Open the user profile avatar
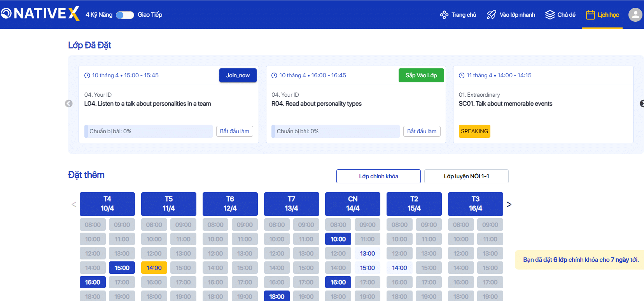 coord(635,15)
